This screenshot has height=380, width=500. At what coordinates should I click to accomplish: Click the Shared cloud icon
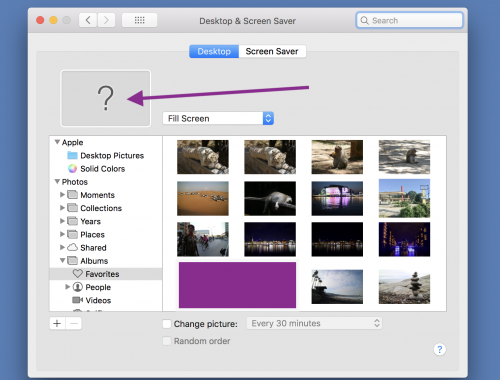pos(72,247)
